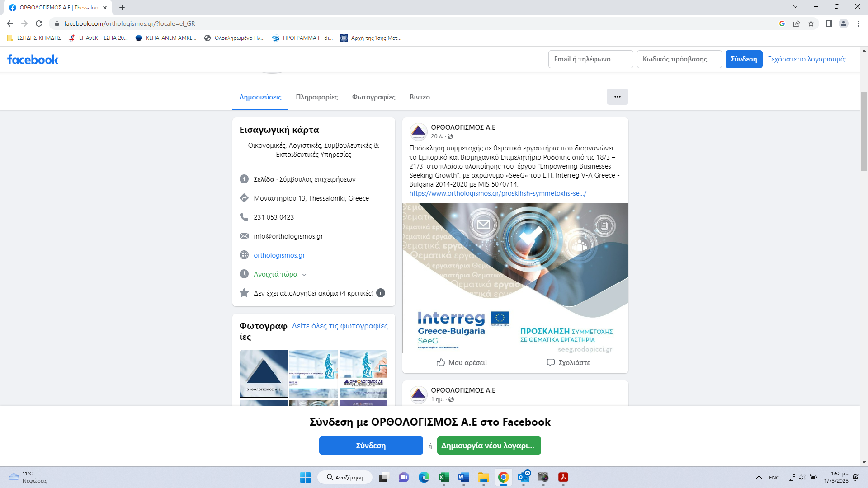The image size is (868, 488).
Task: Open the Chrome profile avatar
Action: pos(844,23)
